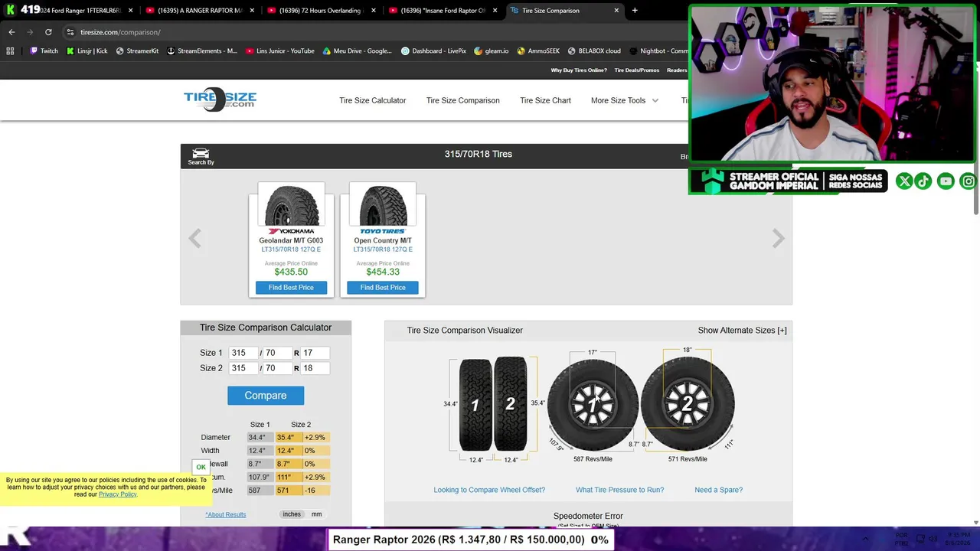
Task: Show previous tires with left carousel arrow
Action: (195, 239)
